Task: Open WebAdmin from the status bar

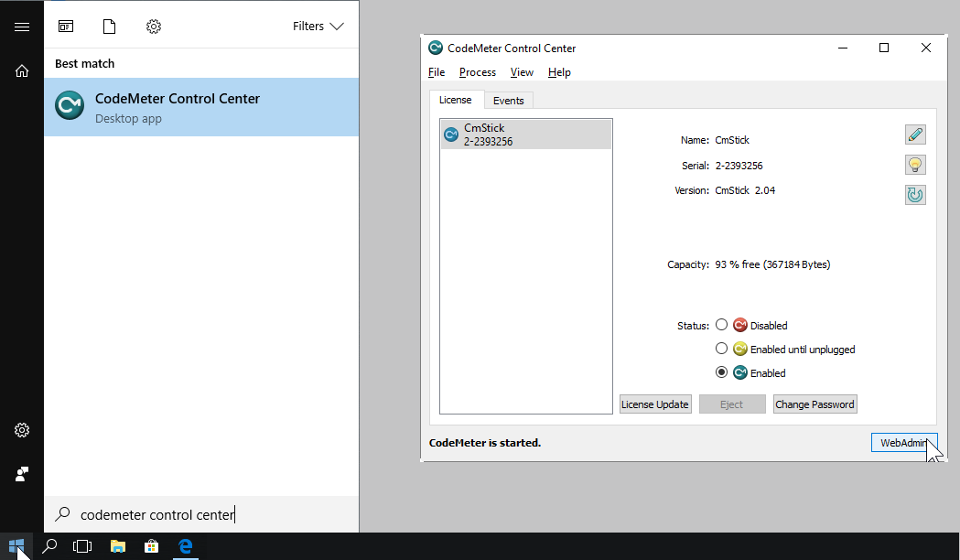Action: coord(903,443)
